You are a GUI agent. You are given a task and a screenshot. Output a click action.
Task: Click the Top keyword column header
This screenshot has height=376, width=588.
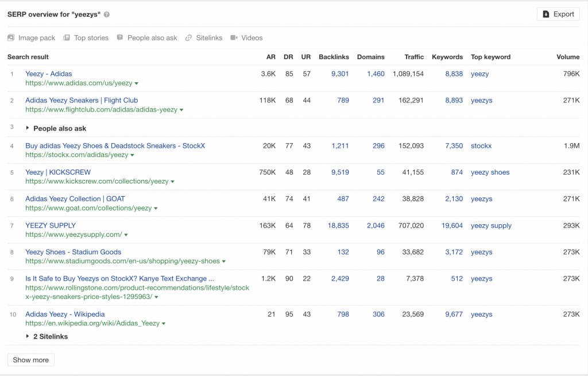point(490,57)
